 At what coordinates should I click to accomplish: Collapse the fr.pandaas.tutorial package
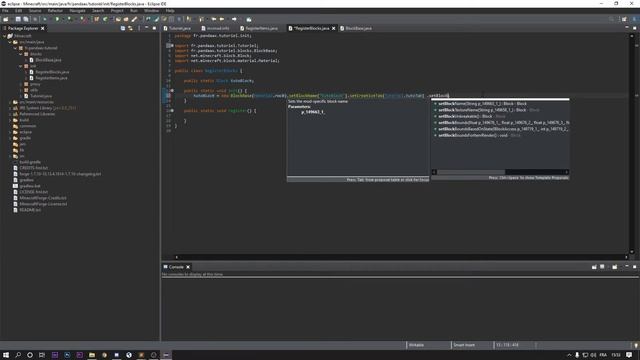pos(16,48)
